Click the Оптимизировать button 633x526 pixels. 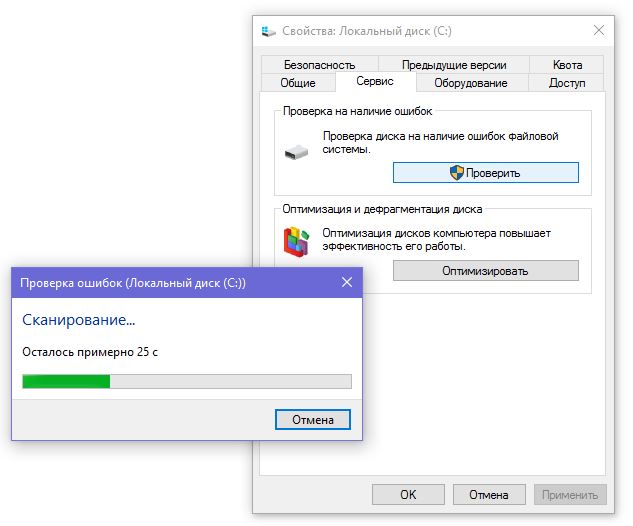tap(486, 271)
